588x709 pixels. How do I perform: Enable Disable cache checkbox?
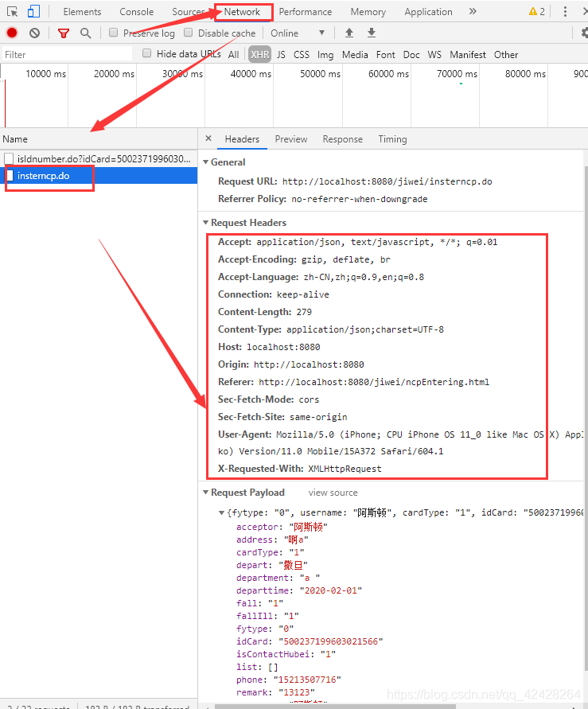click(x=189, y=32)
